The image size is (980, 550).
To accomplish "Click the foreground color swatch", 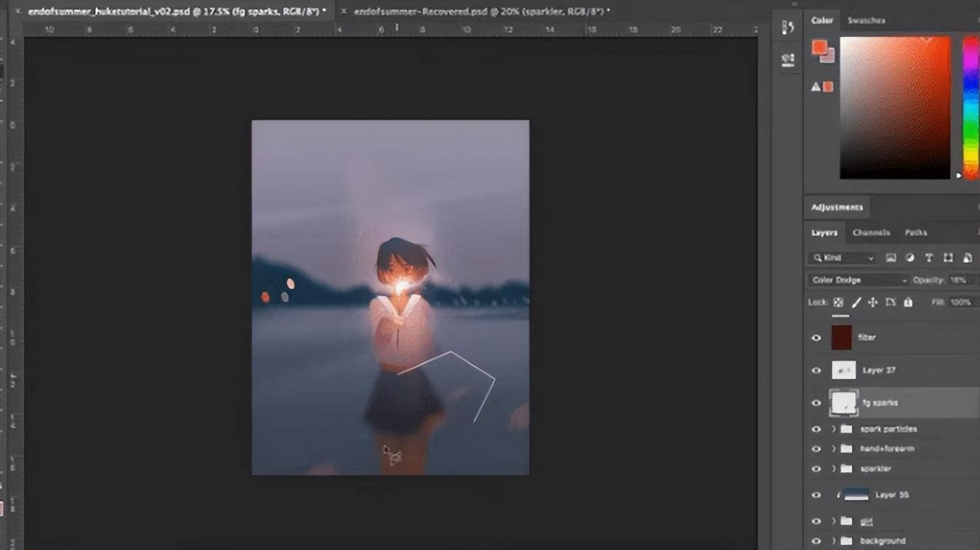I will pyautogui.click(x=819, y=47).
